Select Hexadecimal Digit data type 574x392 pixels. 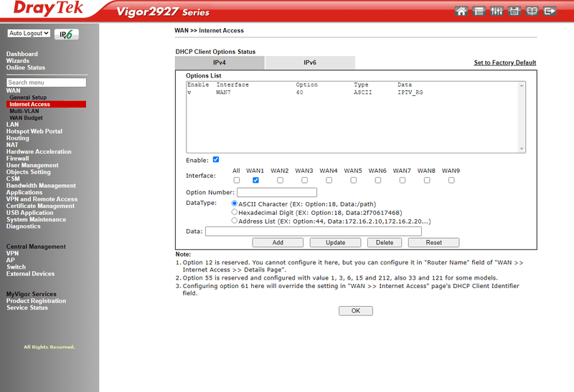click(235, 212)
